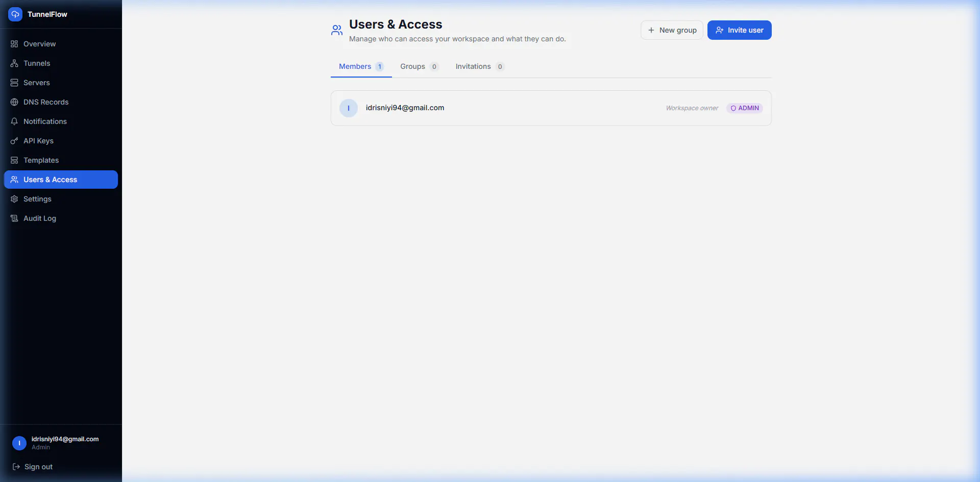This screenshot has height=482, width=980.
Task: Create a New group
Action: coord(672,30)
